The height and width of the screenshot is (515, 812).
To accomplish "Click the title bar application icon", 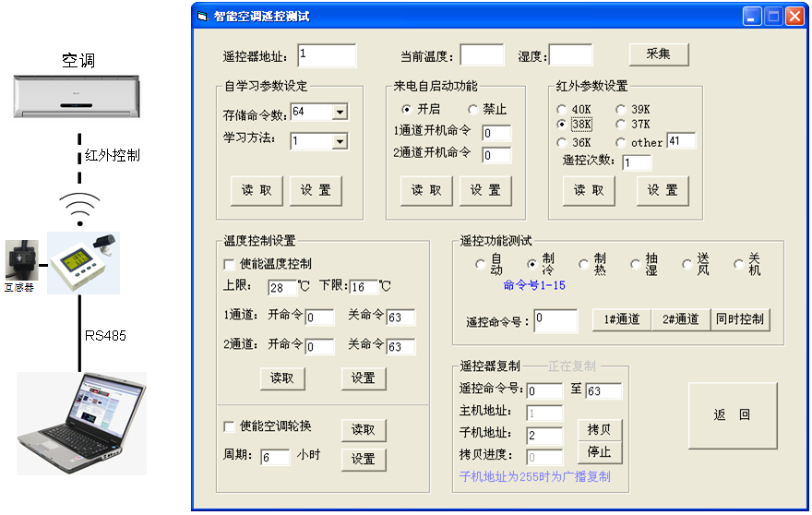I will (x=203, y=17).
